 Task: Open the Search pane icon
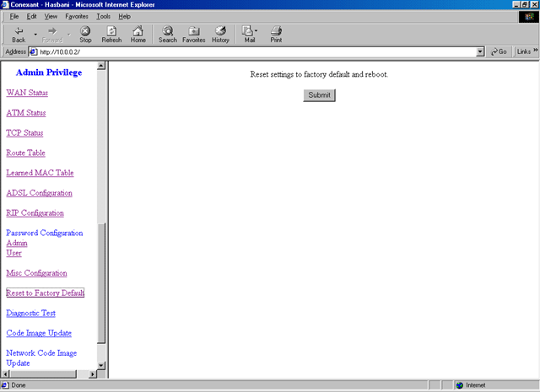168,31
